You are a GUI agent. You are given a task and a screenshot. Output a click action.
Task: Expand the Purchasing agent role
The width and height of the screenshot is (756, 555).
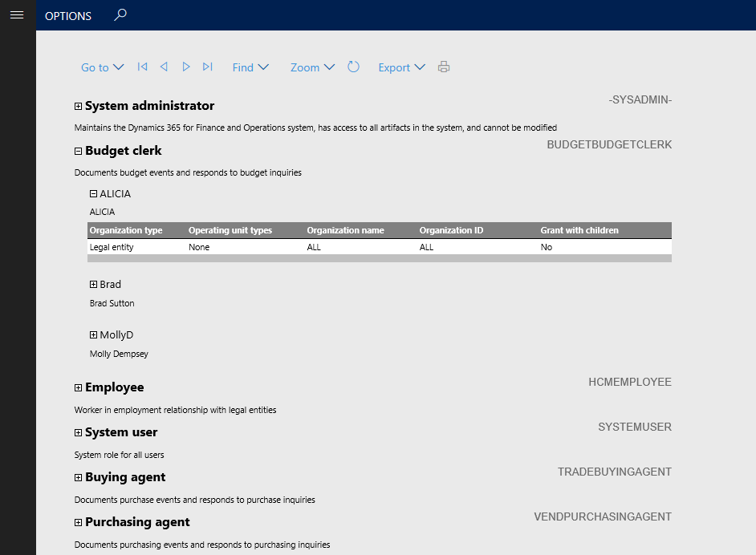click(x=78, y=521)
